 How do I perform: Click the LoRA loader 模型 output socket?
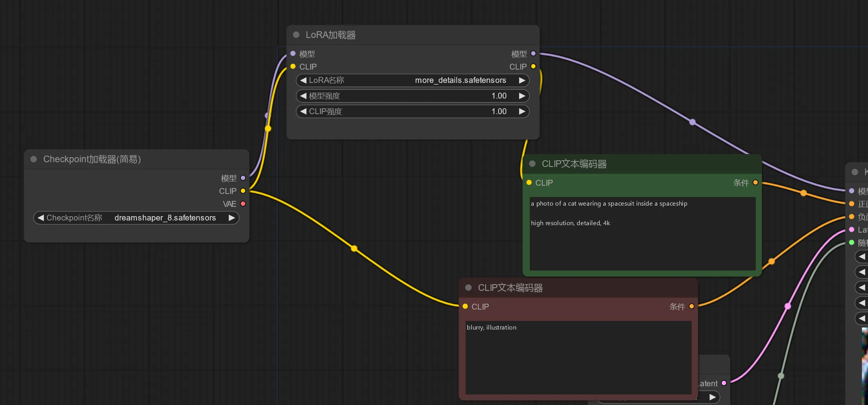pos(533,54)
